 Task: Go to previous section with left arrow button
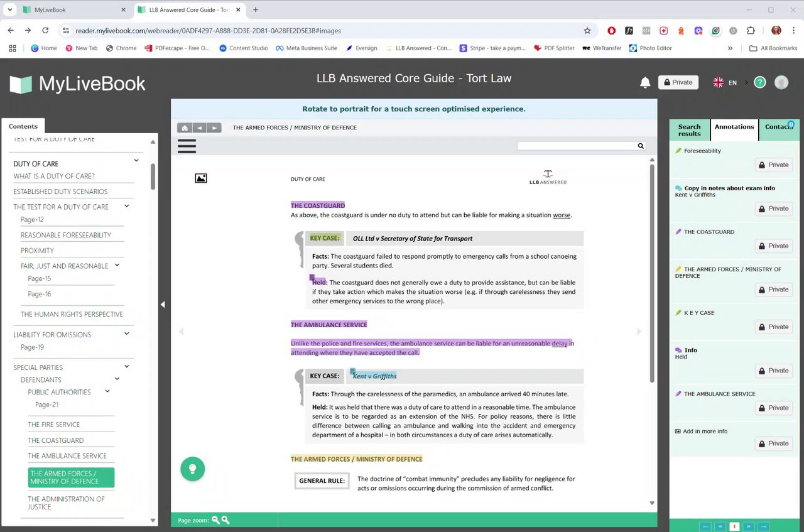199,128
